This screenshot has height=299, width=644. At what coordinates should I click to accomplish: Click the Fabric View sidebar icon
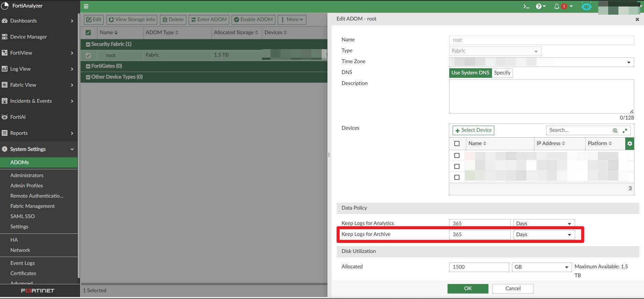(x=4, y=85)
